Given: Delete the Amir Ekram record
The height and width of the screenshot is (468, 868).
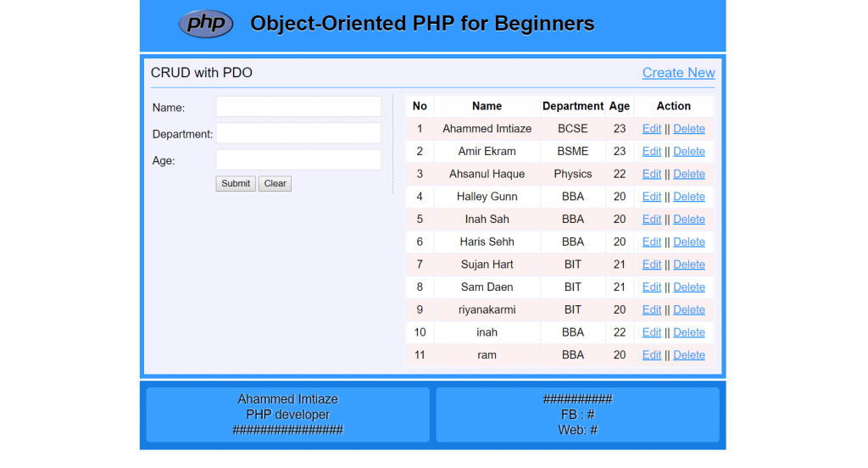Looking at the screenshot, I should 689,151.
